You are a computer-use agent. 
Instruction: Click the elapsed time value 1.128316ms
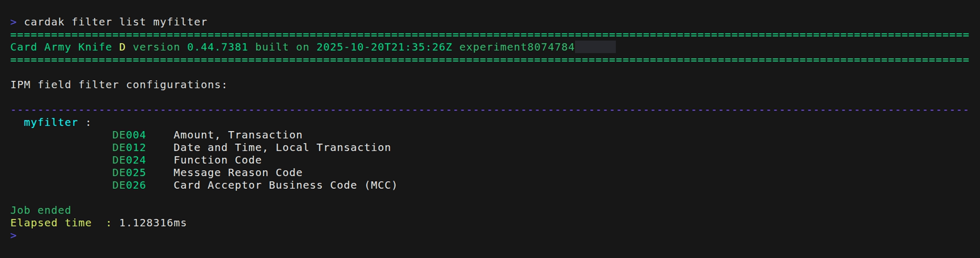(153, 223)
